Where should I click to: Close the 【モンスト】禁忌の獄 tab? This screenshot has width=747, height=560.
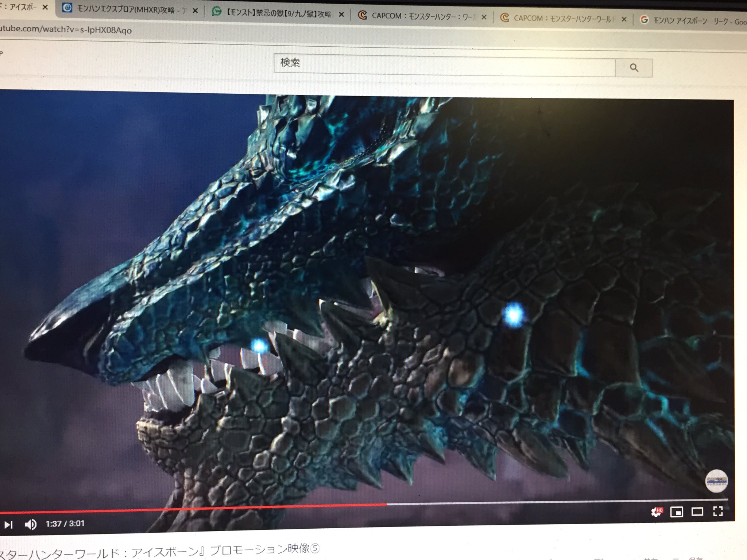[x=341, y=15]
